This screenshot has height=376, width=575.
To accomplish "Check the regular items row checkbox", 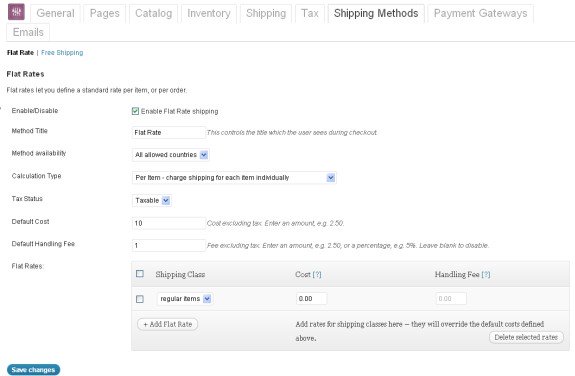I will 140,299.
